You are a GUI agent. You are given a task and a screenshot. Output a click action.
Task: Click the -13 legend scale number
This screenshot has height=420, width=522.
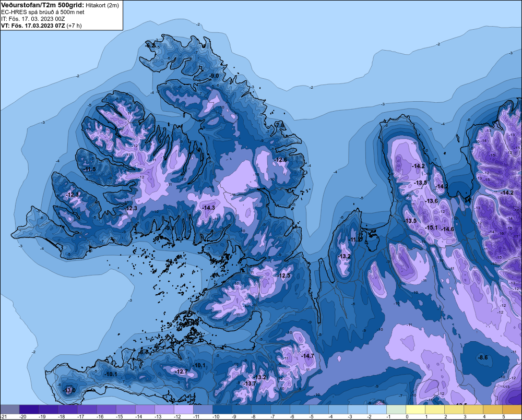158,417
